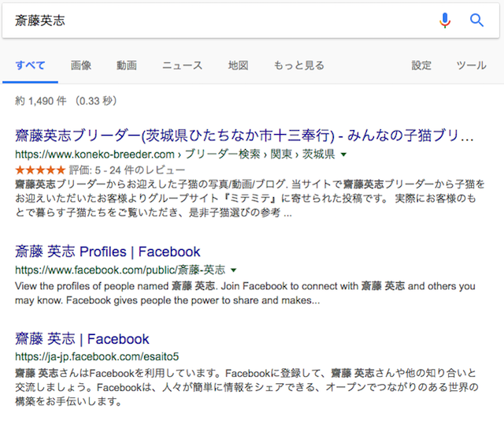Click the snippet mentioning Facebookを利用しています
This screenshot has width=504, height=421.
click(246, 387)
